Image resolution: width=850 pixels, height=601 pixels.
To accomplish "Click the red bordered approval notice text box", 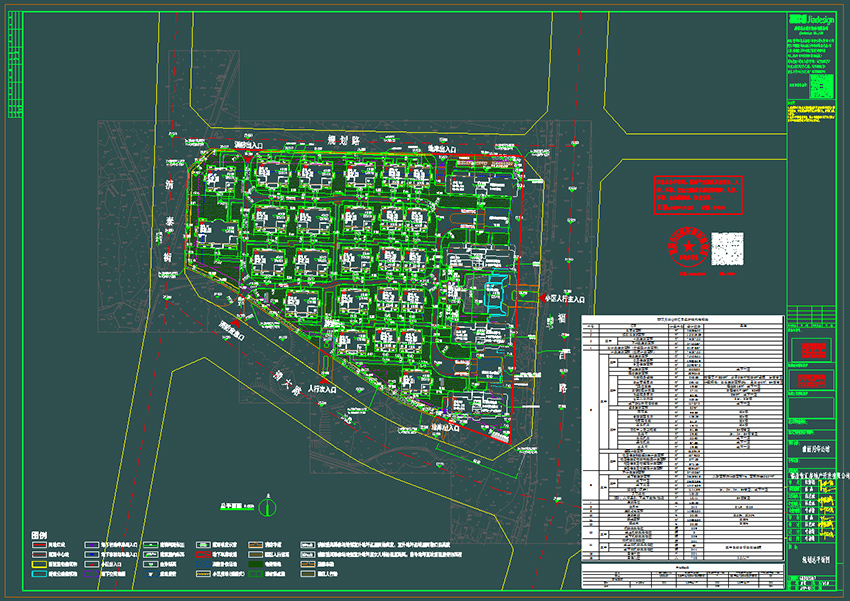I will pos(700,195).
